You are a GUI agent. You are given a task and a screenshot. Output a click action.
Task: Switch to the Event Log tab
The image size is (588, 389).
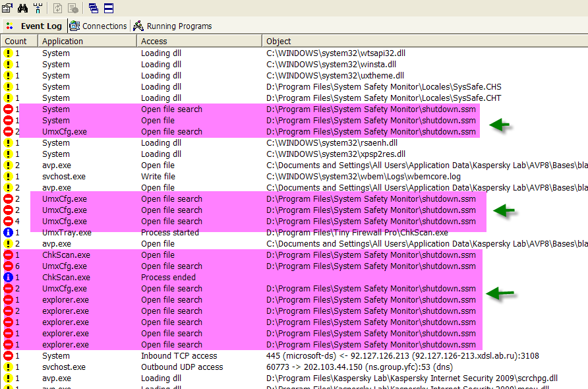coord(34,26)
